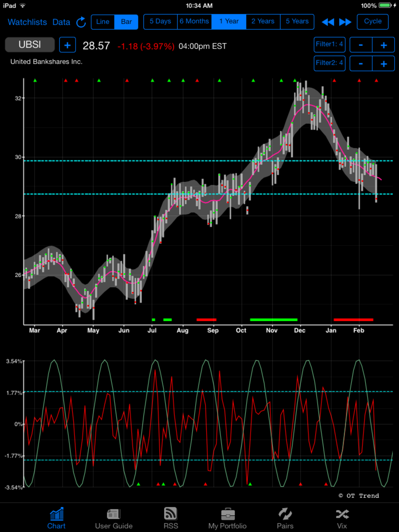Switch chart to Bar mode

click(x=126, y=22)
